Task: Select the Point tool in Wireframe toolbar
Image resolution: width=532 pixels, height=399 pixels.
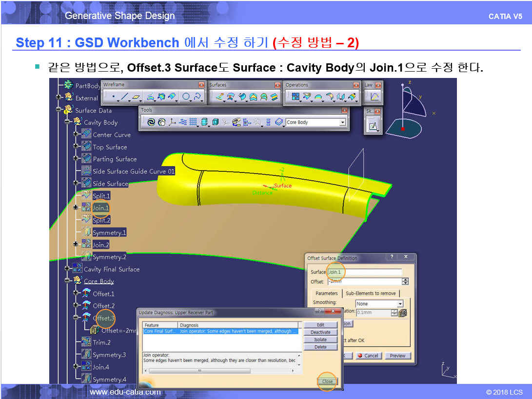Action: [113, 97]
